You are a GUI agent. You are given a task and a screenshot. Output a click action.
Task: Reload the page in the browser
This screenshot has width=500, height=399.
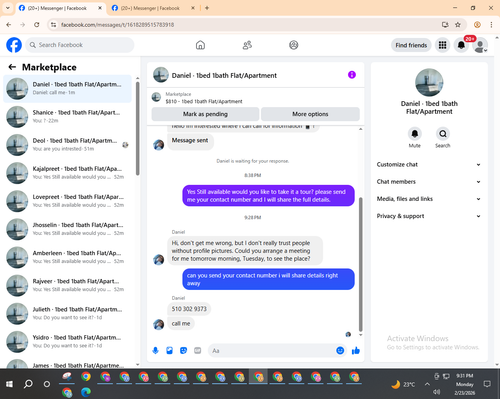(x=37, y=25)
